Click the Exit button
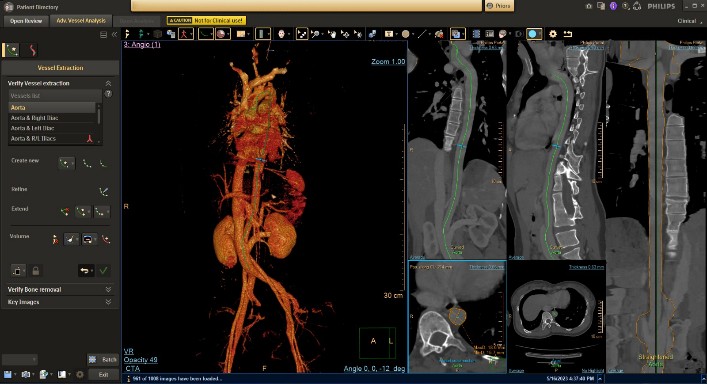 tap(103, 375)
